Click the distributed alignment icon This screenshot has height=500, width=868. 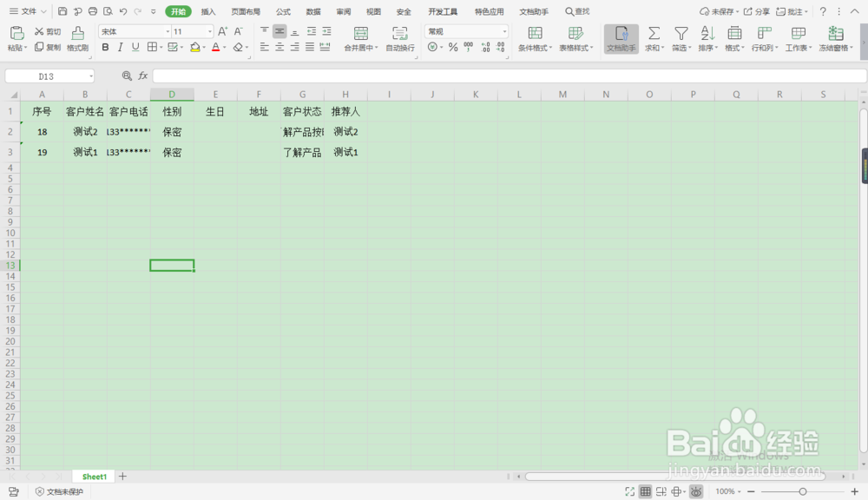click(325, 47)
